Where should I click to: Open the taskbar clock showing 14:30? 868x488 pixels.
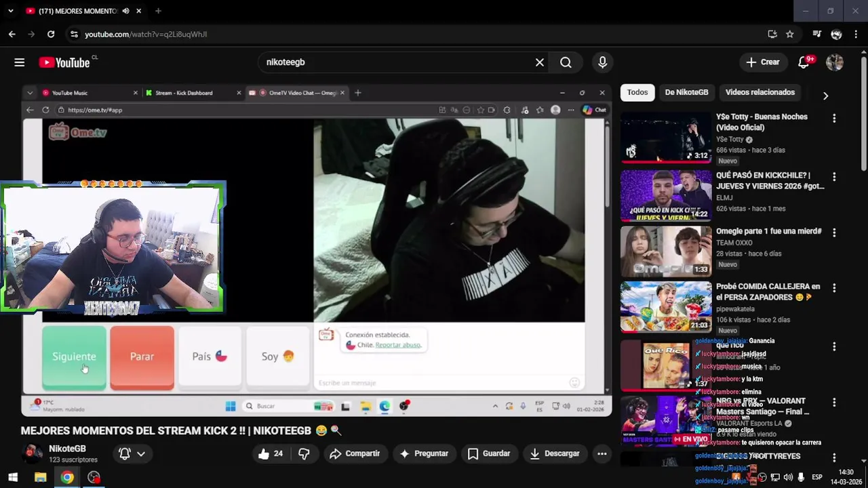pyautogui.click(x=846, y=476)
